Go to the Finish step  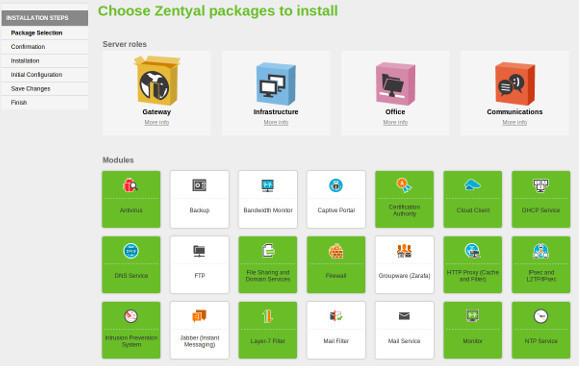pyautogui.click(x=45, y=103)
